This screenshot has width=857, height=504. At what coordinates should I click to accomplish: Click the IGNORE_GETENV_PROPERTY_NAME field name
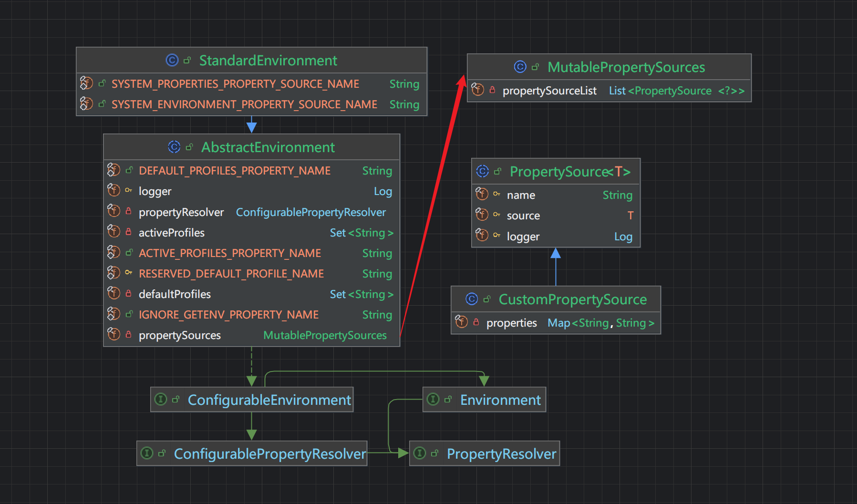click(228, 315)
